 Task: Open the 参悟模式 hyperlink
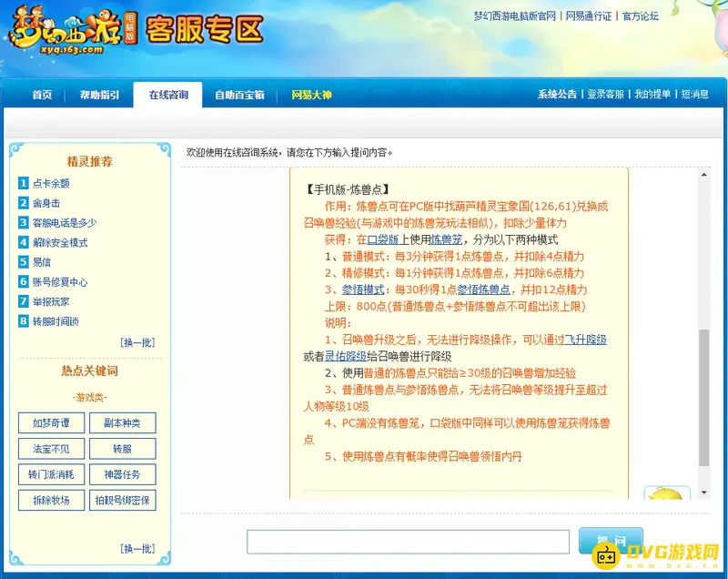(363, 289)
